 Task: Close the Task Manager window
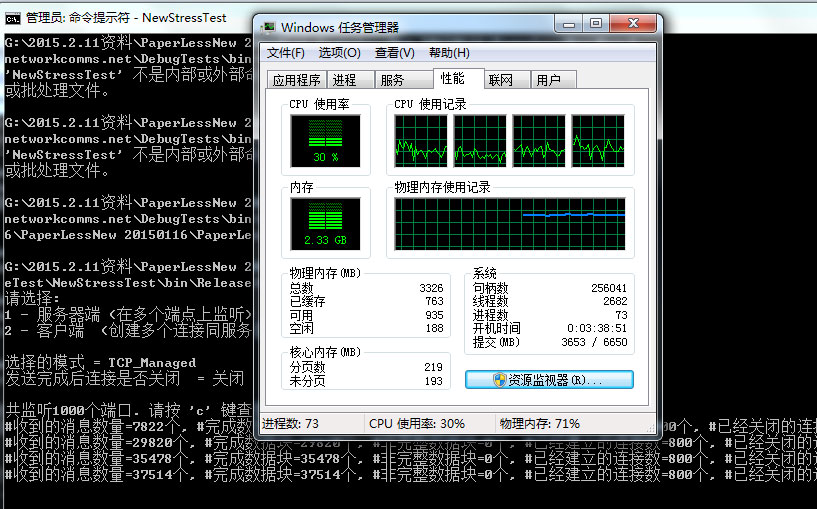pos(633,24)
